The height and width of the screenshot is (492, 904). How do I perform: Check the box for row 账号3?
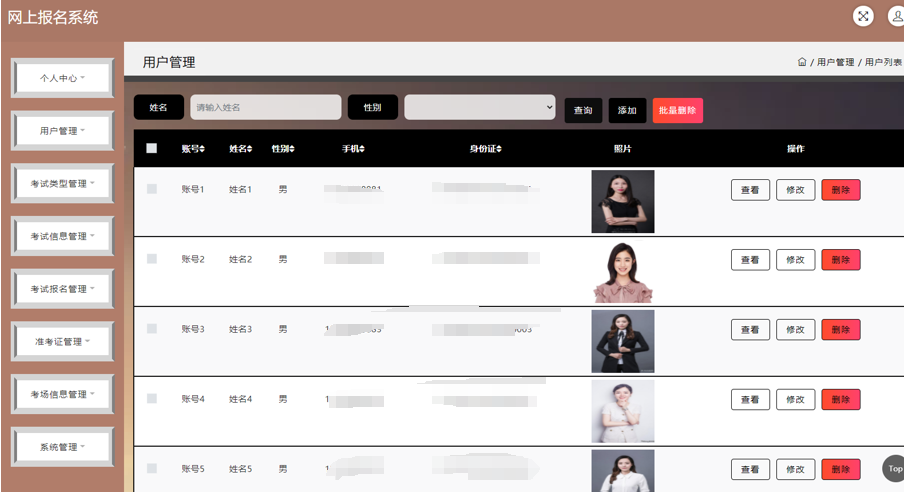pyautogui.click(x=152, y=329)
